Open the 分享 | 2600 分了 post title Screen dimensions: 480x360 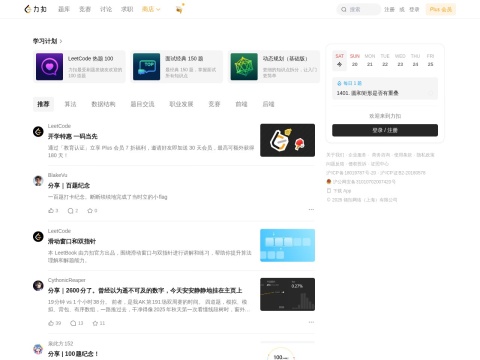pos(145,291)
